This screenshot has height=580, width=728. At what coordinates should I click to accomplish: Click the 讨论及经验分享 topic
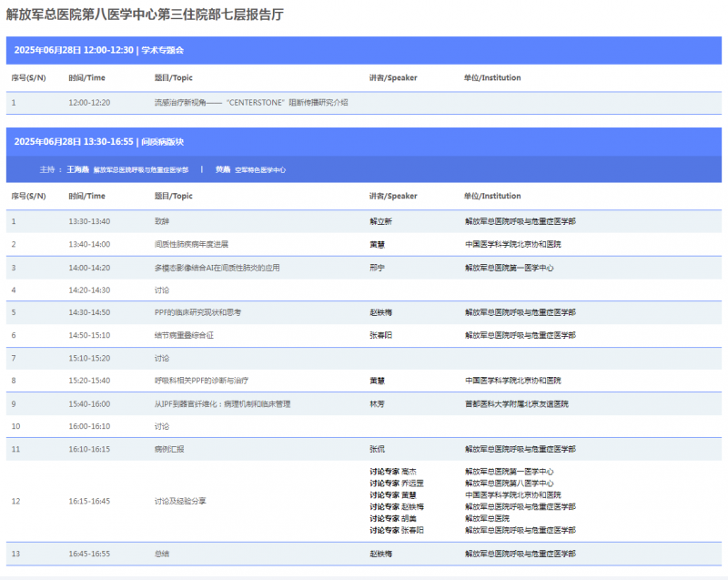click(x=180, y=501)
